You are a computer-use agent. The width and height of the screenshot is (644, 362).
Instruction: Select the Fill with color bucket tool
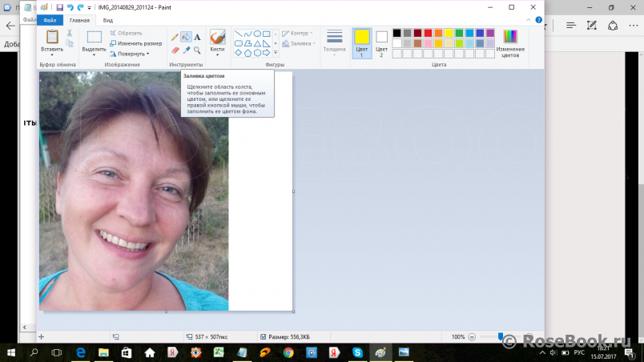tap(186, 37)
